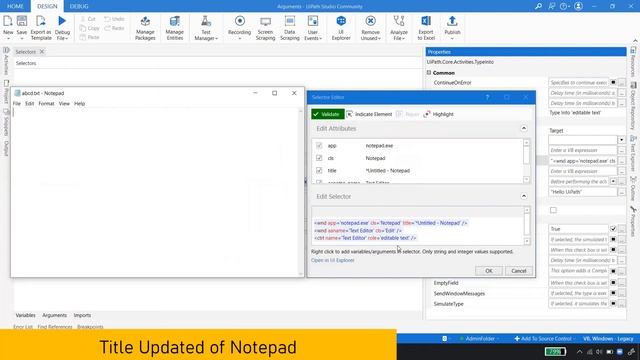Switch to the DEBUG ribbon tab
The image size is (640, 360).
click(x=79, y=6)
